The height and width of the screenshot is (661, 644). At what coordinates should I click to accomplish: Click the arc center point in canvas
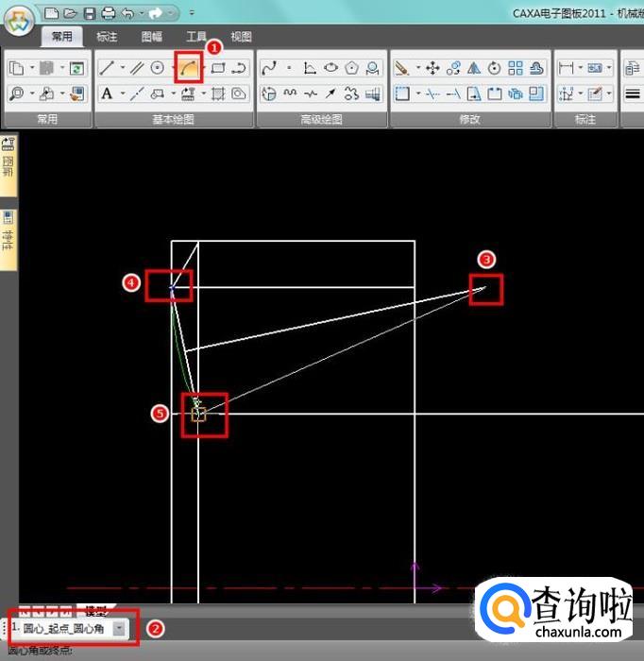click(485, 288)
